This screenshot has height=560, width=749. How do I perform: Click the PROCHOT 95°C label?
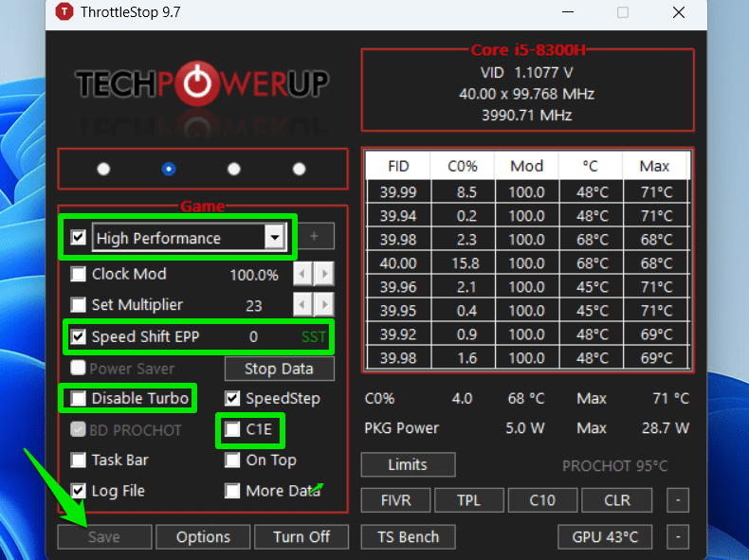point(615,466)
